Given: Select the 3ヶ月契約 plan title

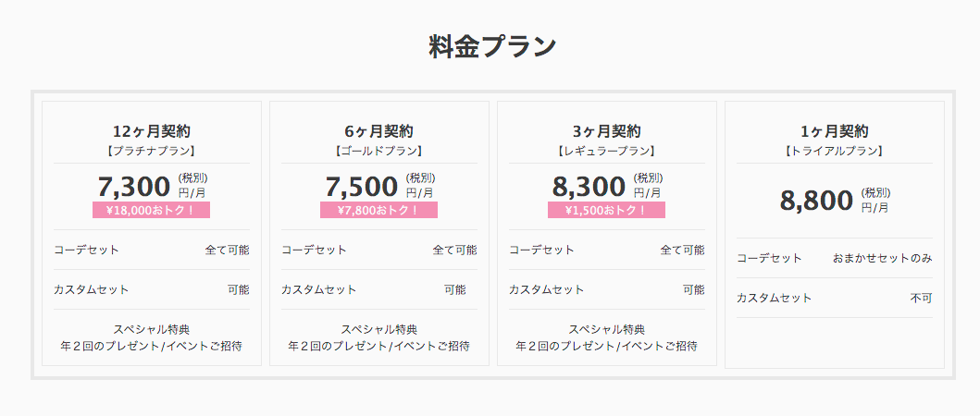Looking at the screenshot, I should [607, 132].
